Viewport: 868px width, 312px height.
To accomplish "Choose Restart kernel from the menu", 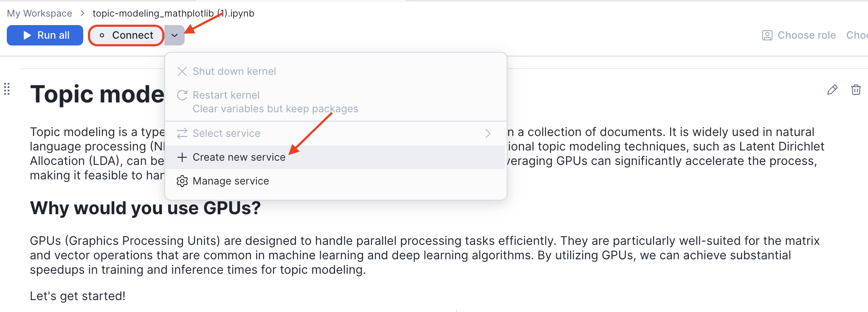I will point(226,95).
